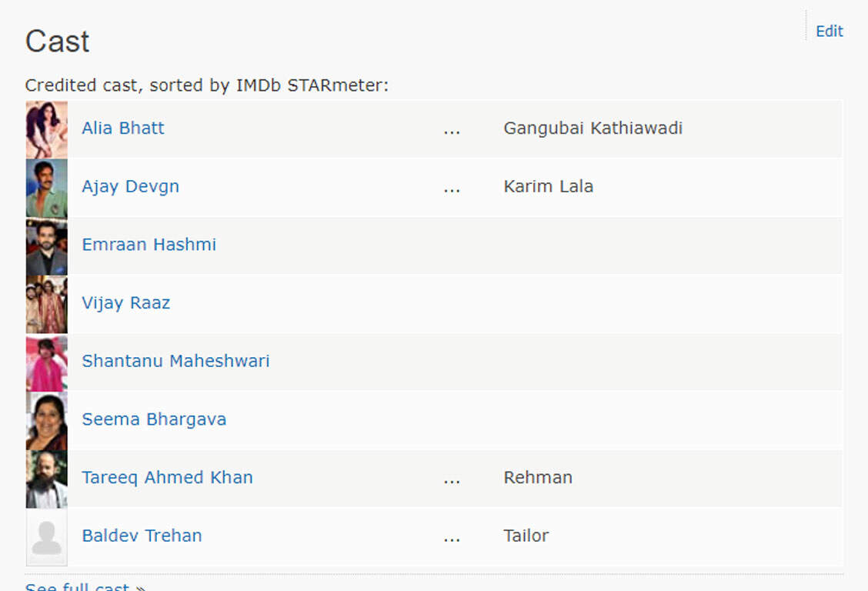Visit Seema Bhargava's name link
This screenshot has height=591, width=868.
(x=154, y=419)
